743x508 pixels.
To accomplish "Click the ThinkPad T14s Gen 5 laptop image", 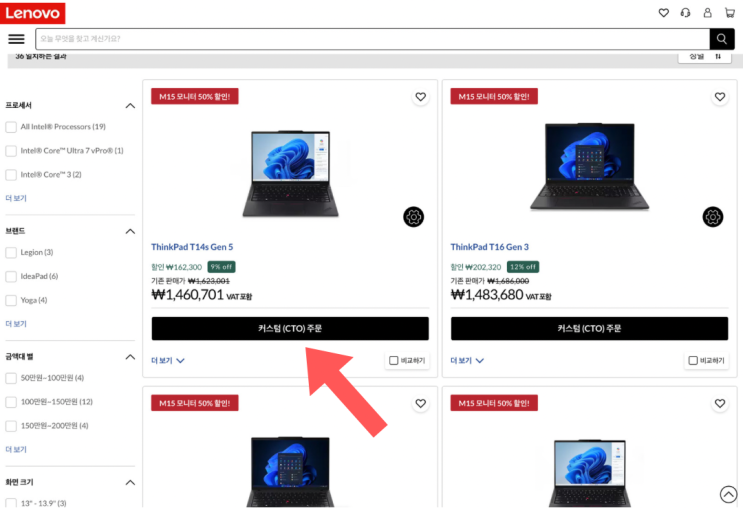I will click(290, 174).
